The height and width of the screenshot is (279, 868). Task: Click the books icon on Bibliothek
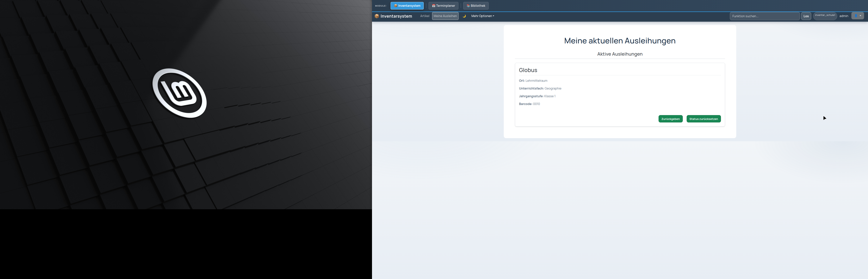click(468, 6)
